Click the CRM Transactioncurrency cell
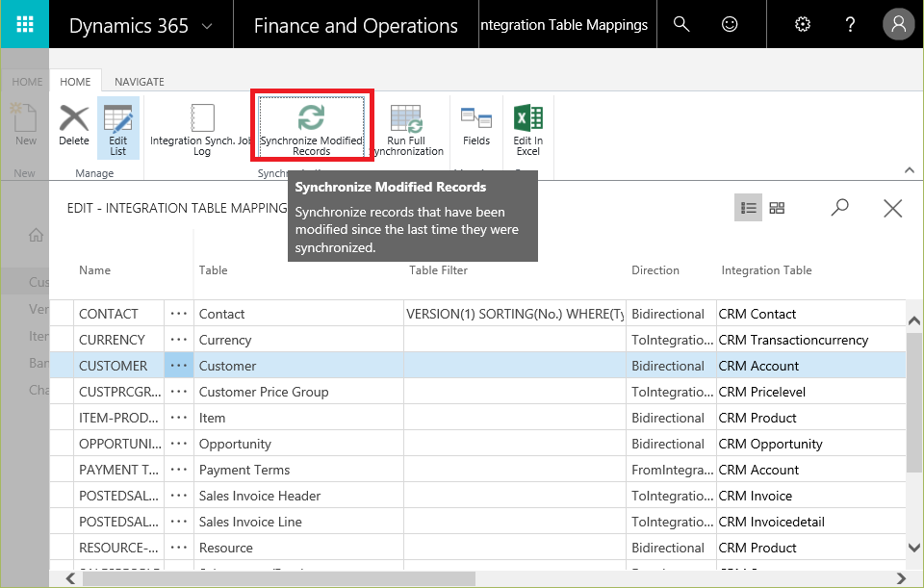Screen dimensions: 924x588 tap(810, 340)
